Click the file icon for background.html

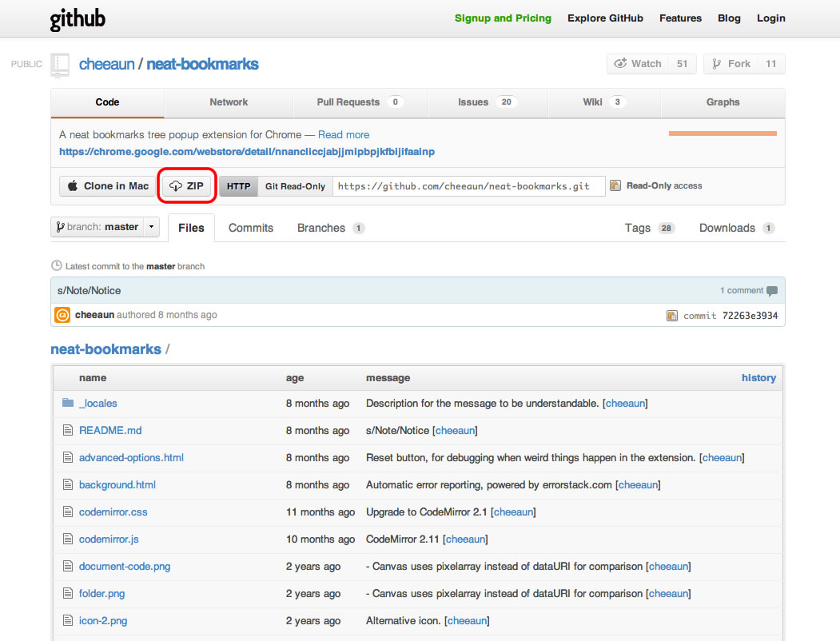(67, 484)
